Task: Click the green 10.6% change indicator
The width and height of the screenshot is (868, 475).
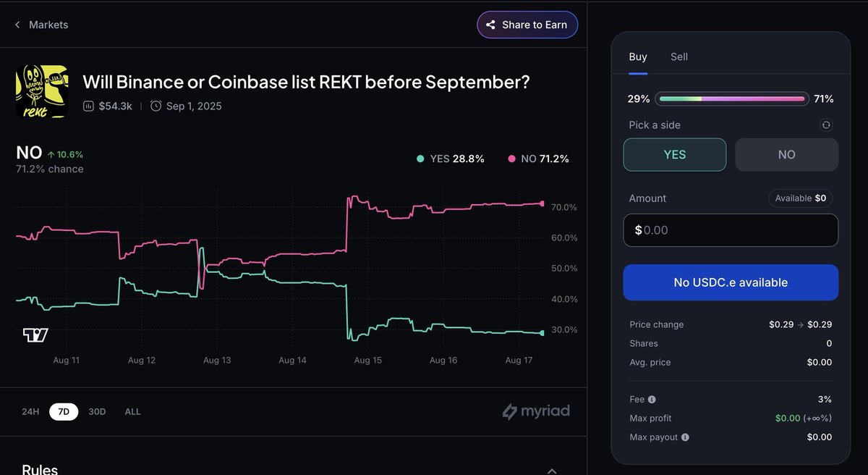Action: [65, 154]
